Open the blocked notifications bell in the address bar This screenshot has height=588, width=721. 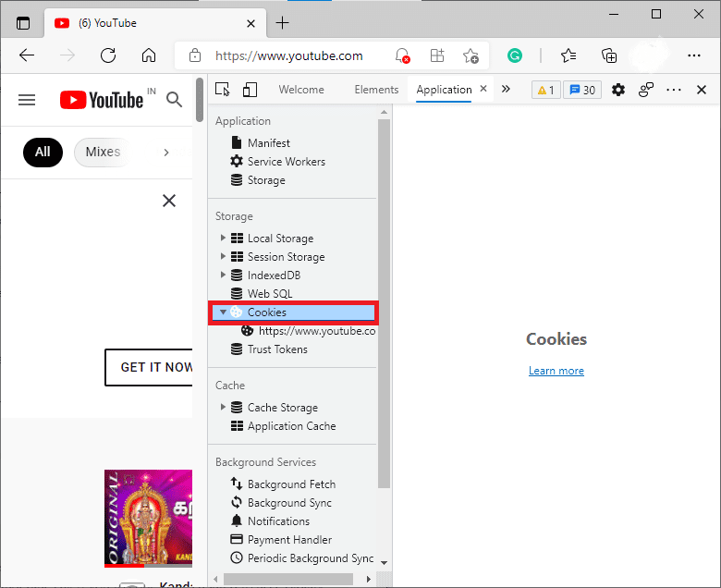[402, 55]
